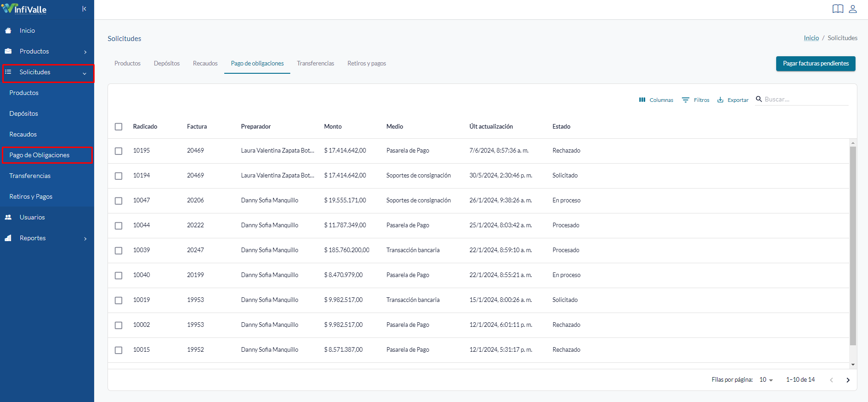Click the Columnas columns icon
This screenshot has width=868, height=402.
642,100
